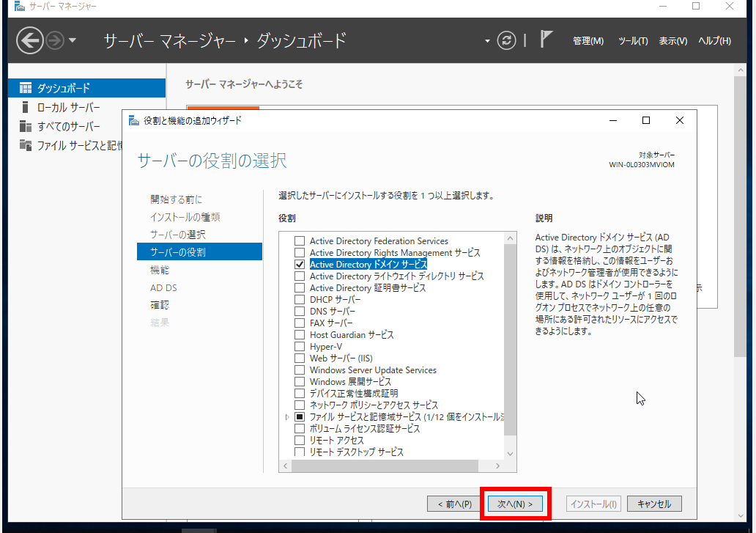Viewport: 756px width, 533px height.
Task: Click the Server Manager main window scrollbar thumb
Action: click(741, 216)
